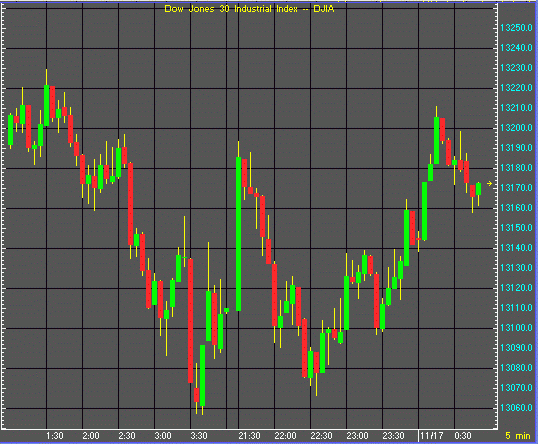Click the 3:30 time axis label
The height and width of the screenshot is (444, 538).
199,436
